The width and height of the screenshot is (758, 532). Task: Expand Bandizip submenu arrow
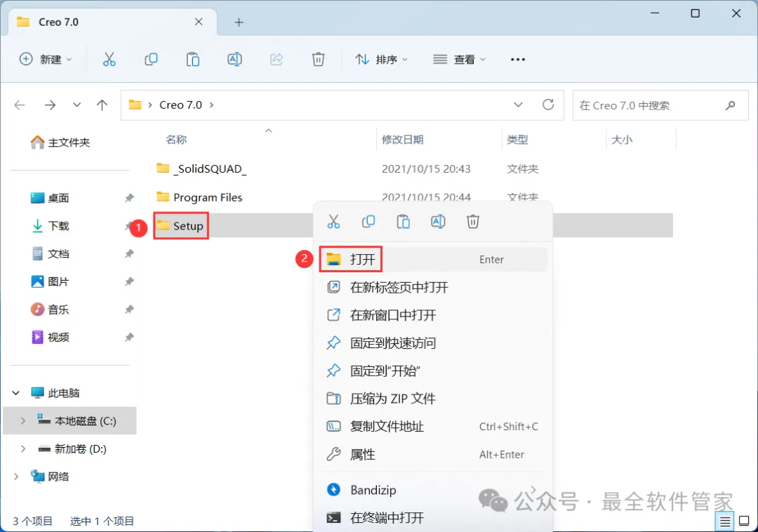(x=533, y=489)
